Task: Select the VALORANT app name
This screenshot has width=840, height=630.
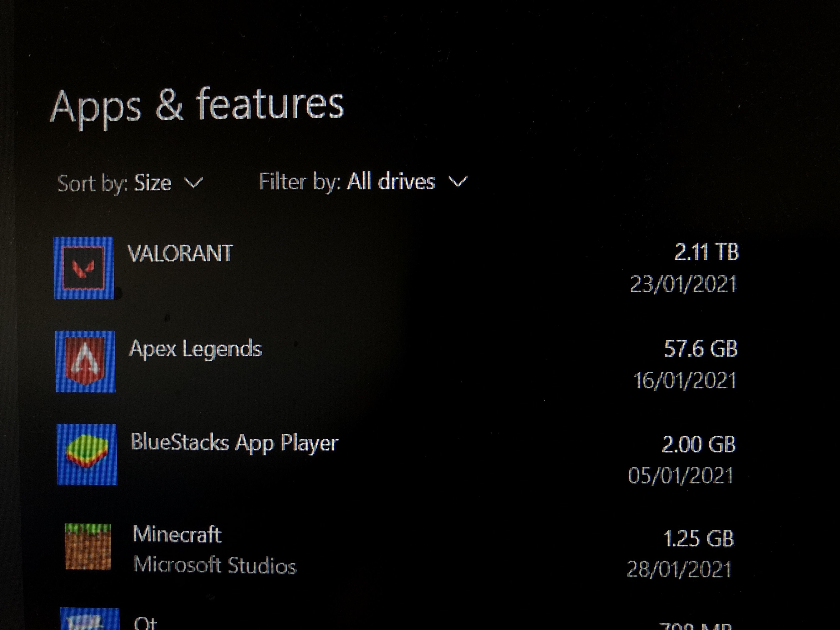Action: [180, 253]
